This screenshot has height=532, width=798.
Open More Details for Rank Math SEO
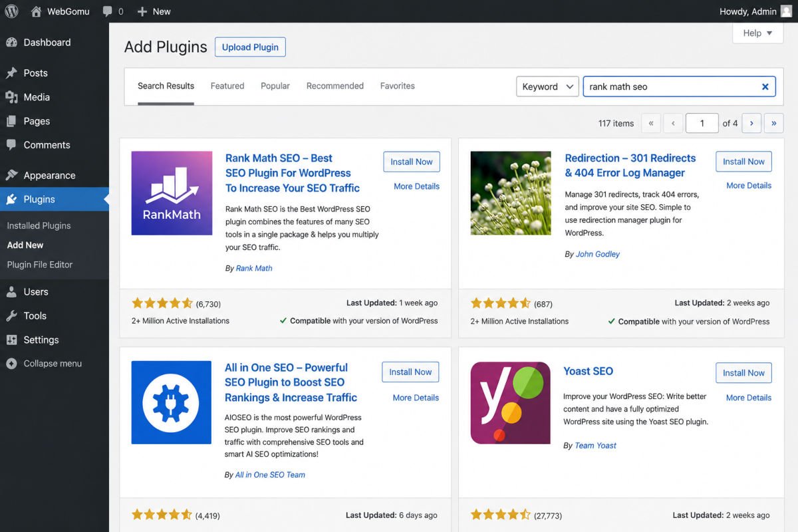point(416,186)
